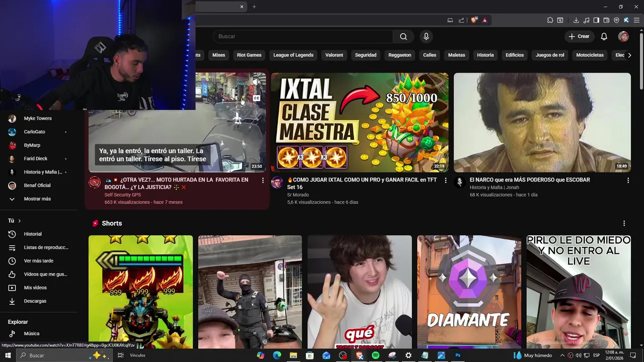Open Windows Settings gear in taskbar
The height and width of the screenshot is (362, 644).
point(409,355)
